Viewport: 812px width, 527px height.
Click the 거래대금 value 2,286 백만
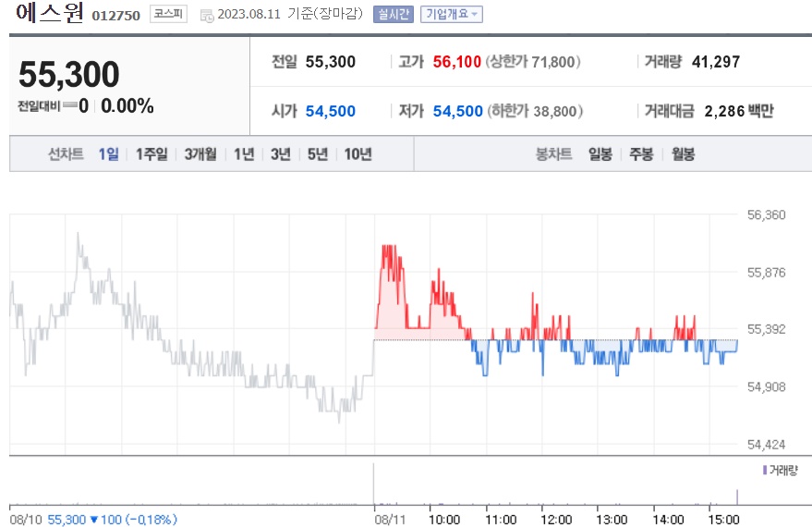(739, 111)
